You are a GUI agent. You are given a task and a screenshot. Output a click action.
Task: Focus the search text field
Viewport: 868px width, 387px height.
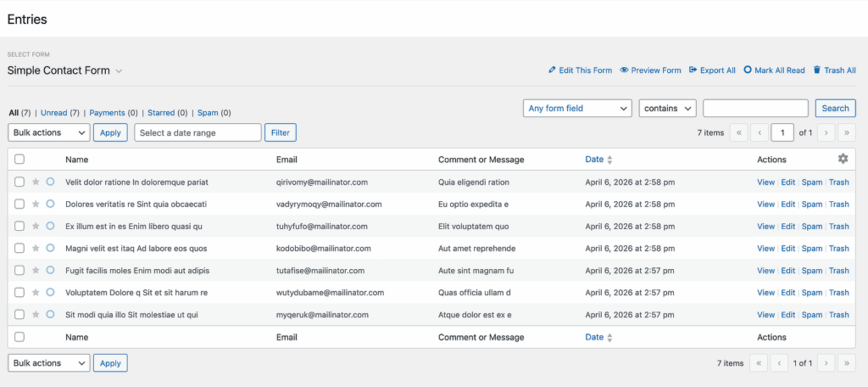coord(755,108)
